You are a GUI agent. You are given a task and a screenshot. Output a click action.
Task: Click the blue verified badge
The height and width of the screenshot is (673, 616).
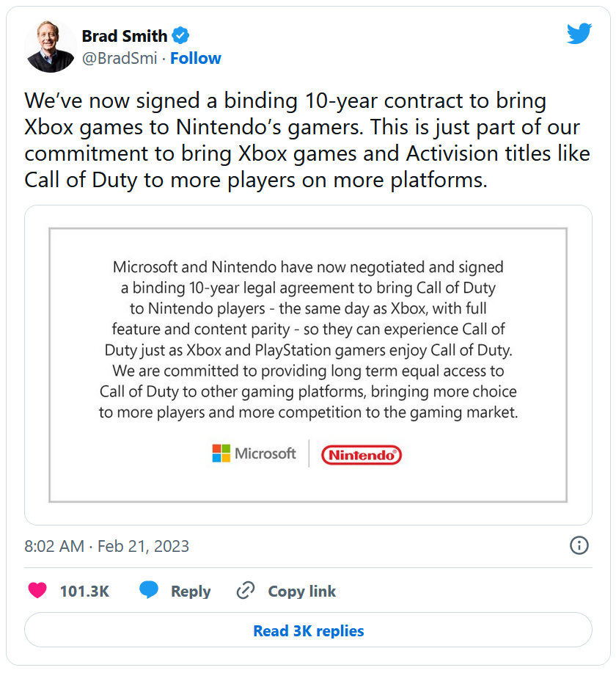click(181, 35)
